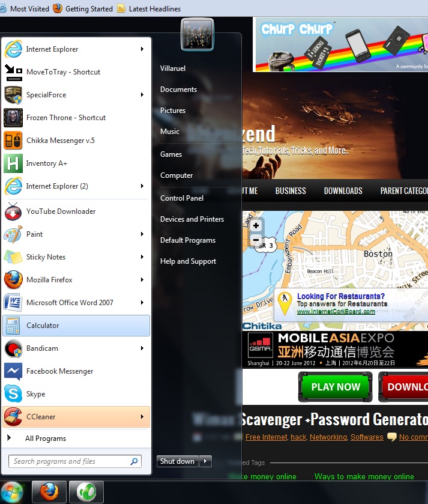Screen dimensions: 428x504
Task: Click the search magnifier icon
Action: [x=134, y=461]
